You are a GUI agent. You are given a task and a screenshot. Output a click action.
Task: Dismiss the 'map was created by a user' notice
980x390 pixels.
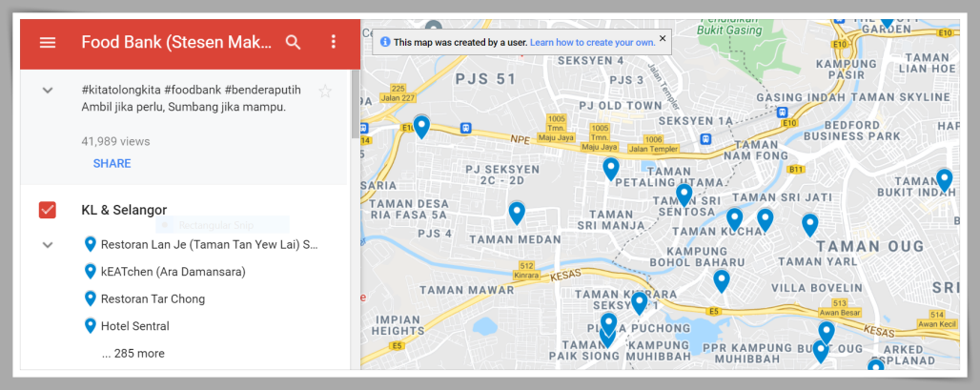click(x=663, y=39)
